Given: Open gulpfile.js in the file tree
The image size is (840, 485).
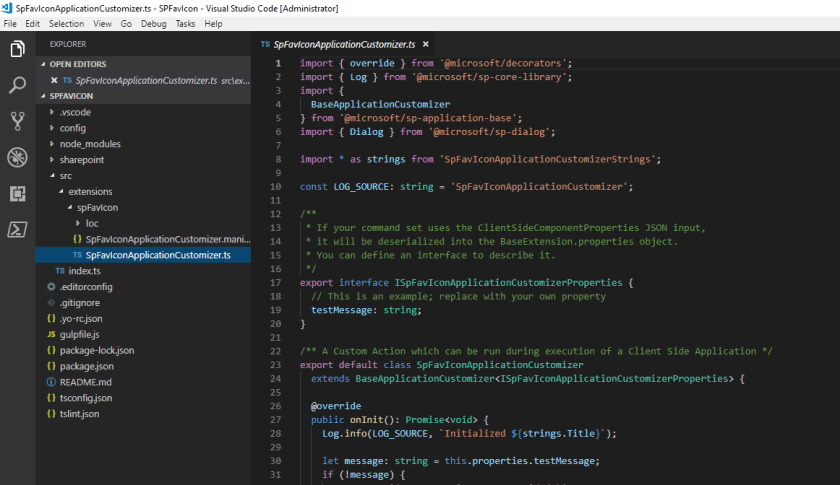Looking at the screenshot, I should pos(79,335).
